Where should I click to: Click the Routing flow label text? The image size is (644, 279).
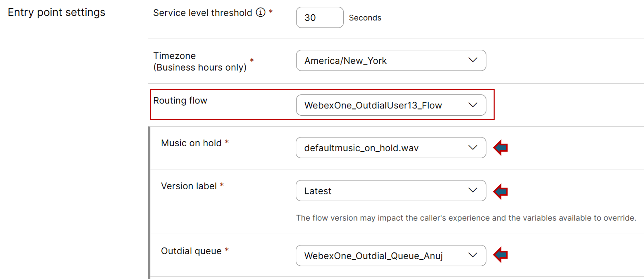click(x=180, y=101)
